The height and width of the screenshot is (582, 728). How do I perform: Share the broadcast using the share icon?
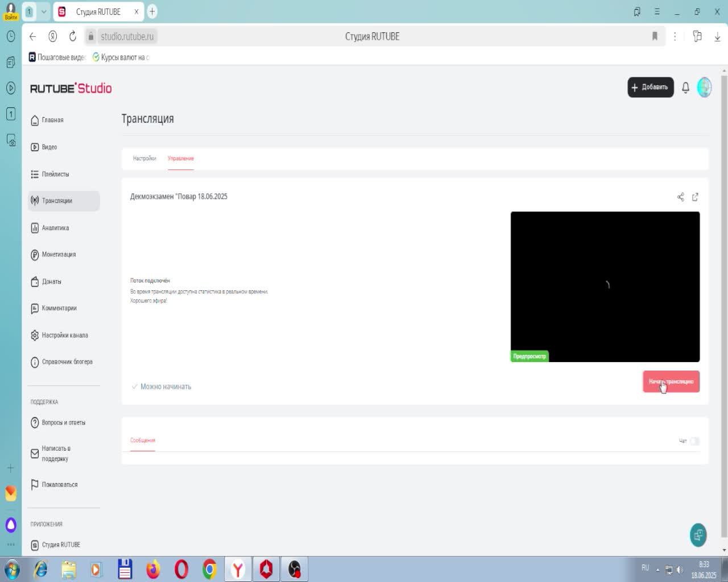pos(681,197)
